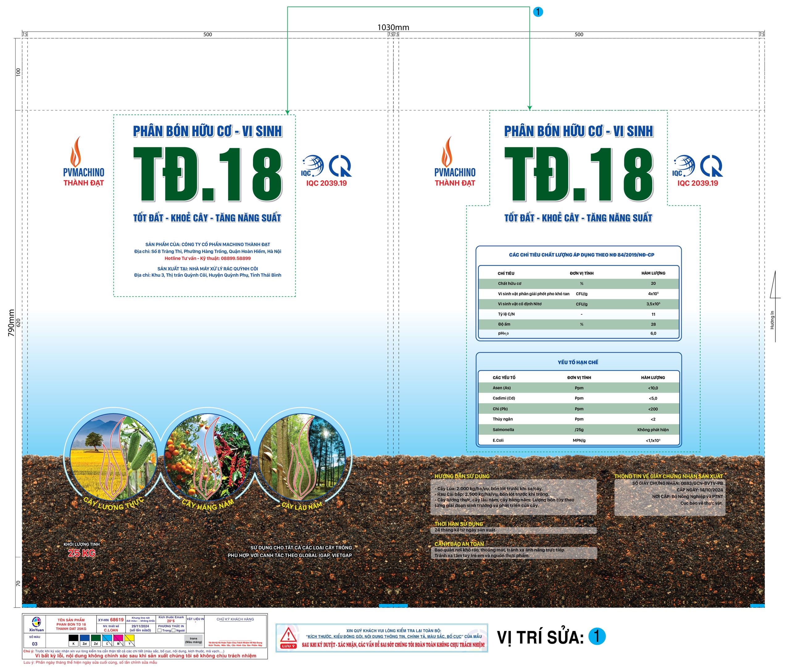Check the Trong print method checkbox

pos(159,630)
